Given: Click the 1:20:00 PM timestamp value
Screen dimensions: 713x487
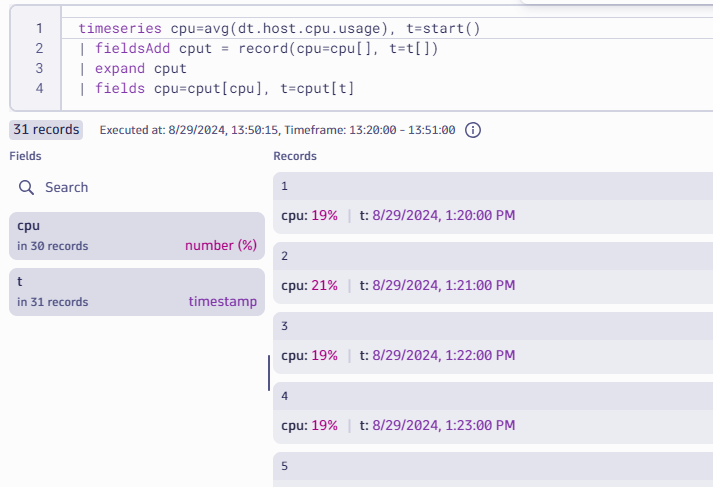Looking at the screenshot, I should click(443, 215).
